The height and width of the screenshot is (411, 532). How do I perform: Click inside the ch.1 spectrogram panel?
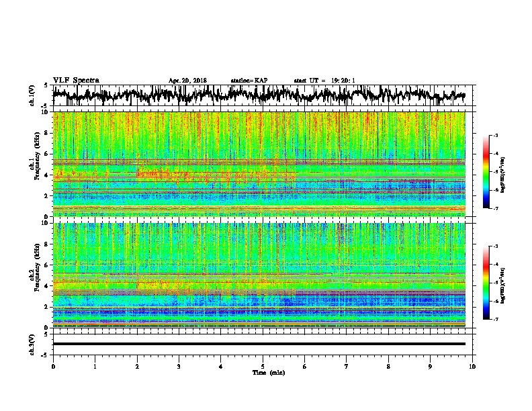coord(259,164)
